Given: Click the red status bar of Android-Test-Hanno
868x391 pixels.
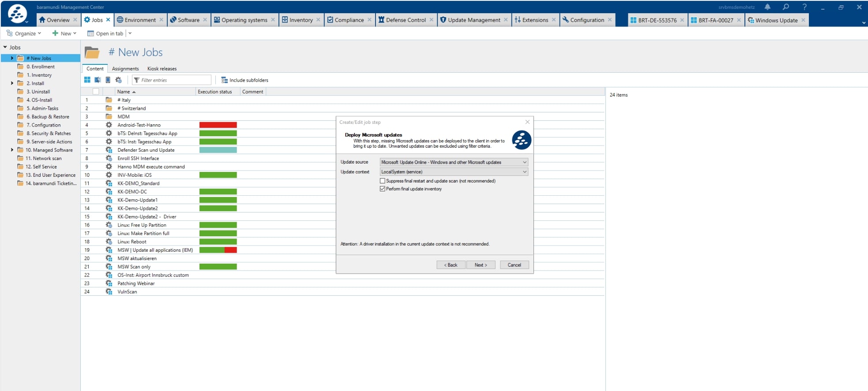Looking at the screenshot, I should click(x=218, y=125).
